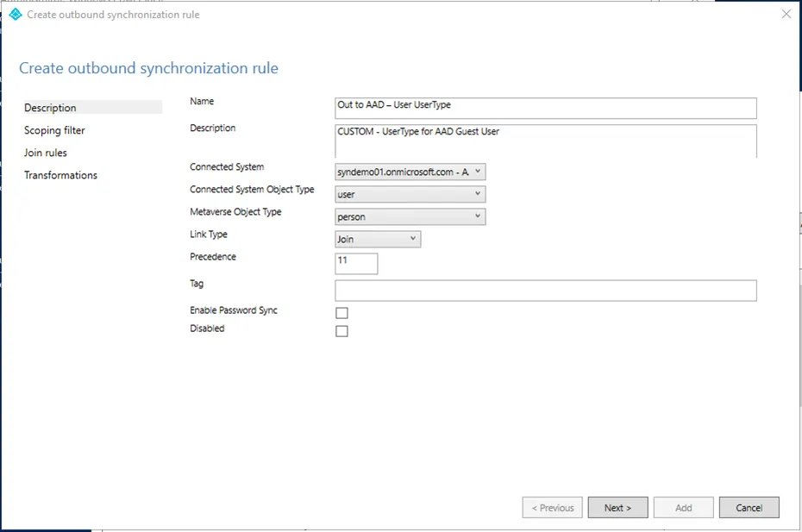802x532 pixels.
Task: Focus the Description text box
Action: coord(545,141)
